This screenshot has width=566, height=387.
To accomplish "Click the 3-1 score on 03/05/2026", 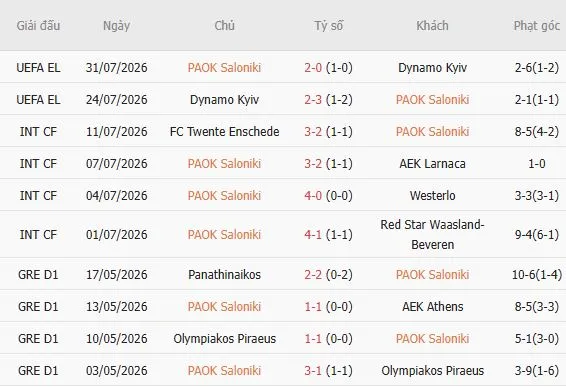I will pyautogui.click(x=313, y=371).
